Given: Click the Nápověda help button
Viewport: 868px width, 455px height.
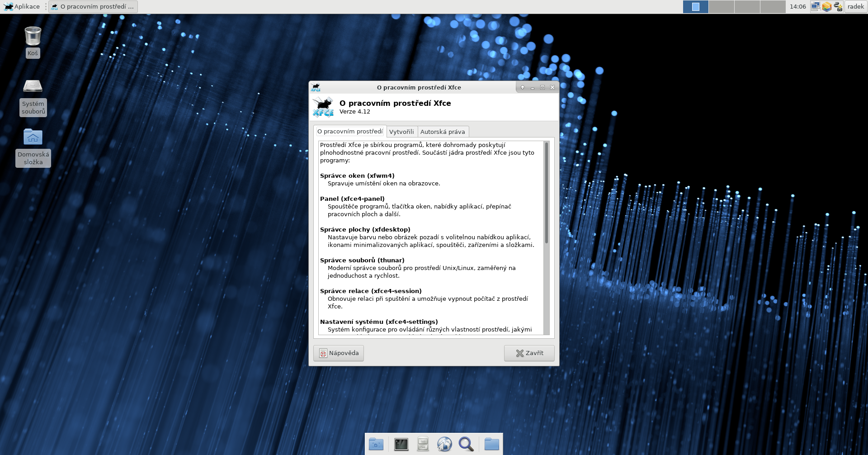Looking at the screenshot, I should (x=339, y=353).
